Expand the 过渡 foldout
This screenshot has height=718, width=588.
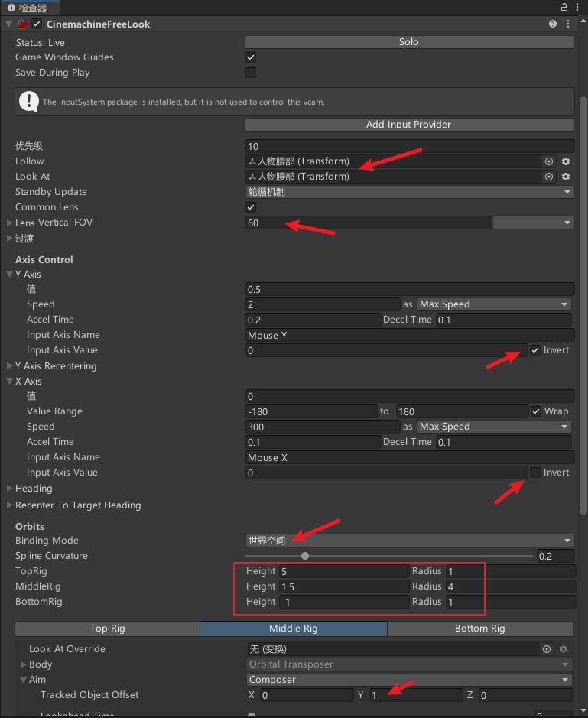(10, 238)
